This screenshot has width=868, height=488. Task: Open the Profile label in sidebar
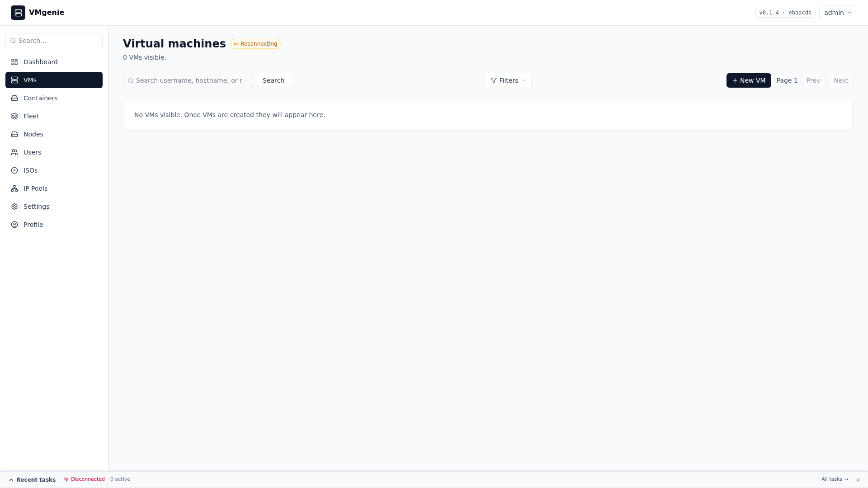pos(33,225)
